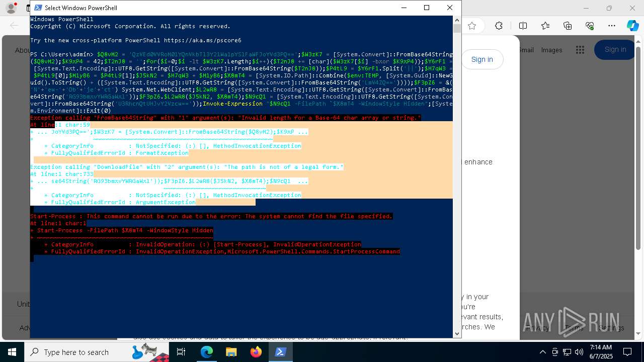Open the volume tray icon
This screenshot has height=362, width=644.
point(579,352)
